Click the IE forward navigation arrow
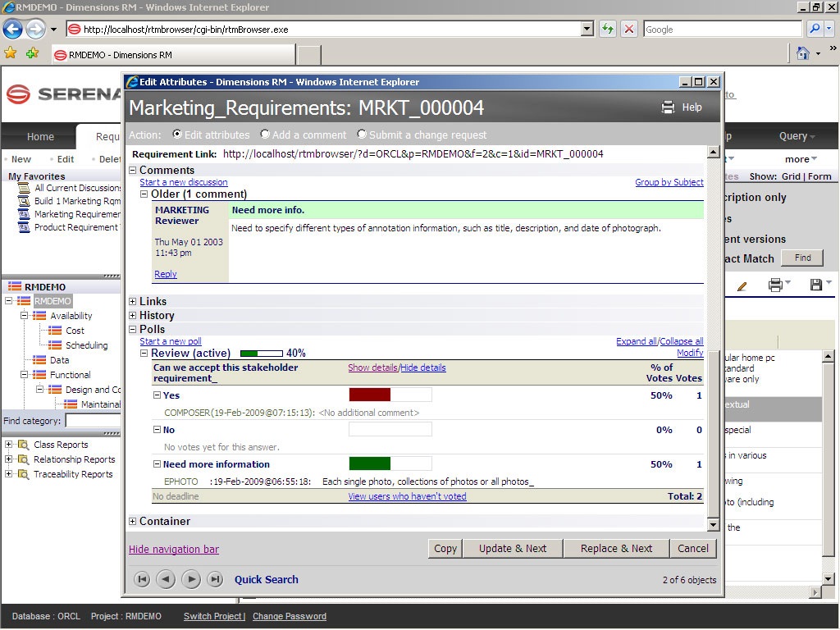 click(35, 29)
